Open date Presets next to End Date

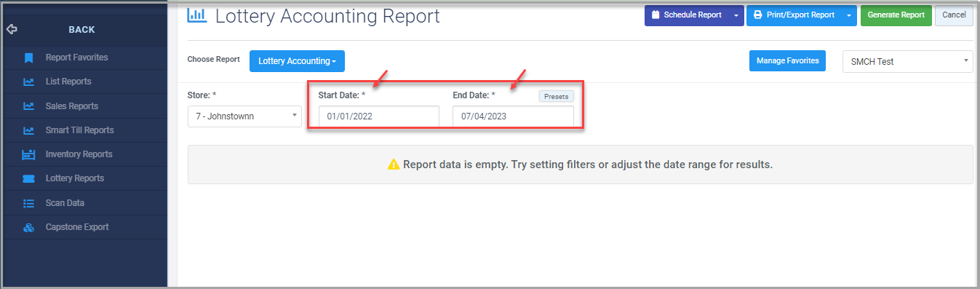pos(557,95)
